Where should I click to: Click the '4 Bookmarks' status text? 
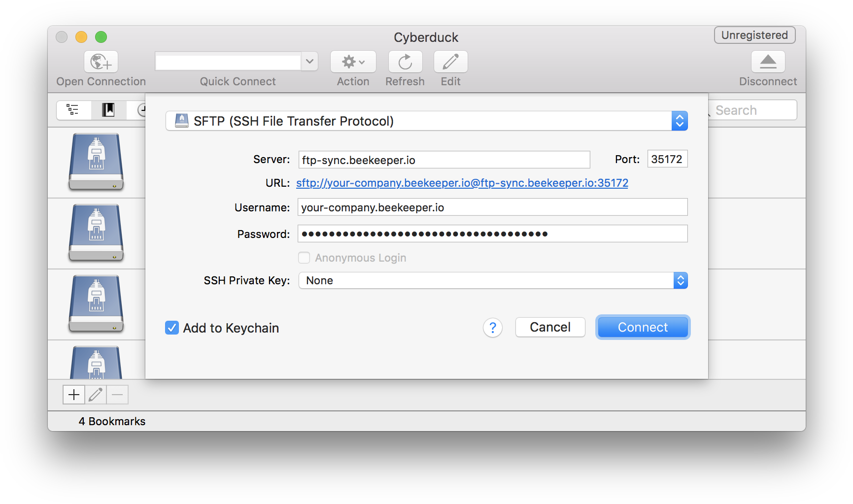(x=112, y=421)
